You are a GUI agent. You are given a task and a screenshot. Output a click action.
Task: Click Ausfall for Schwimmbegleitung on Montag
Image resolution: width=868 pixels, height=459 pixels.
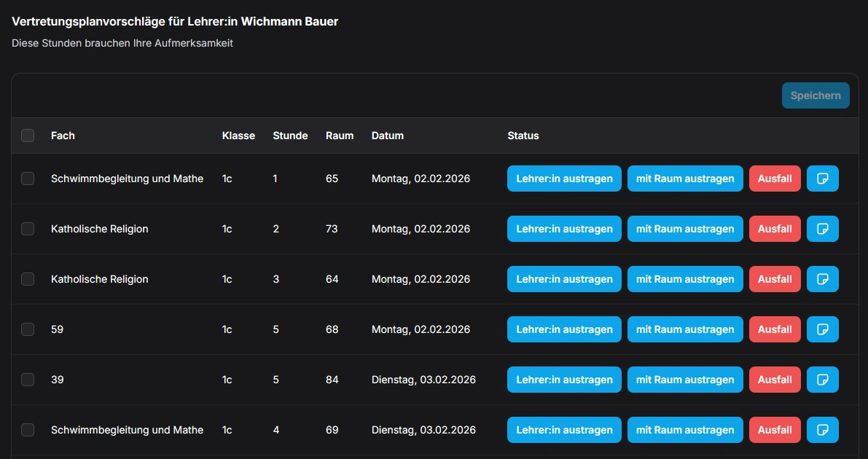click(x=775, y=178)
